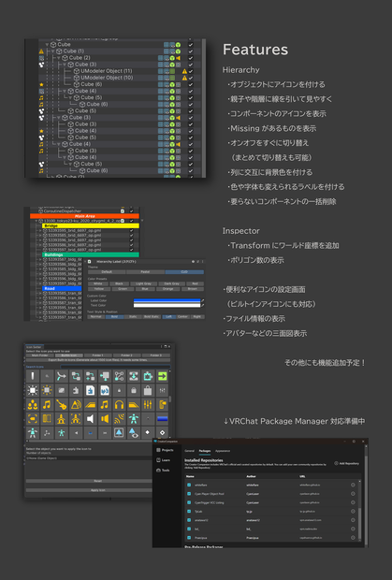Open the blue Label Color swatch
Screen dimensions: 392x580
coord(167,300)
